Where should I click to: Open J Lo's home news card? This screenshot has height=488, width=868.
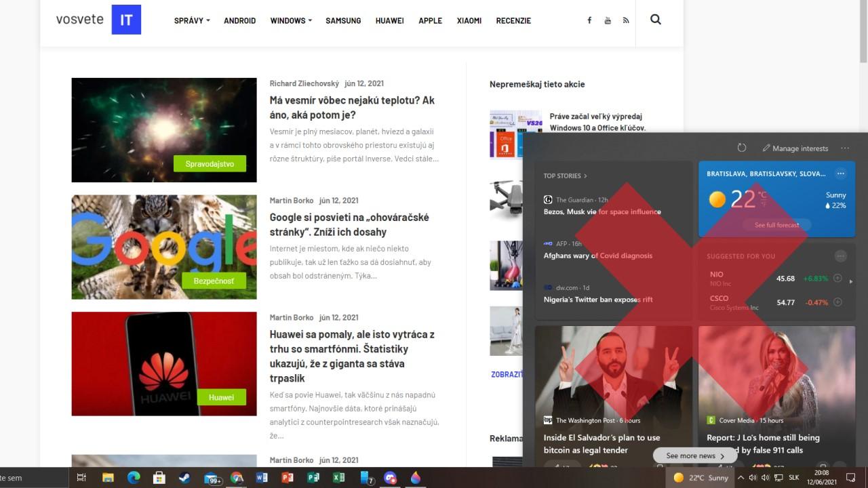point(777,396)
